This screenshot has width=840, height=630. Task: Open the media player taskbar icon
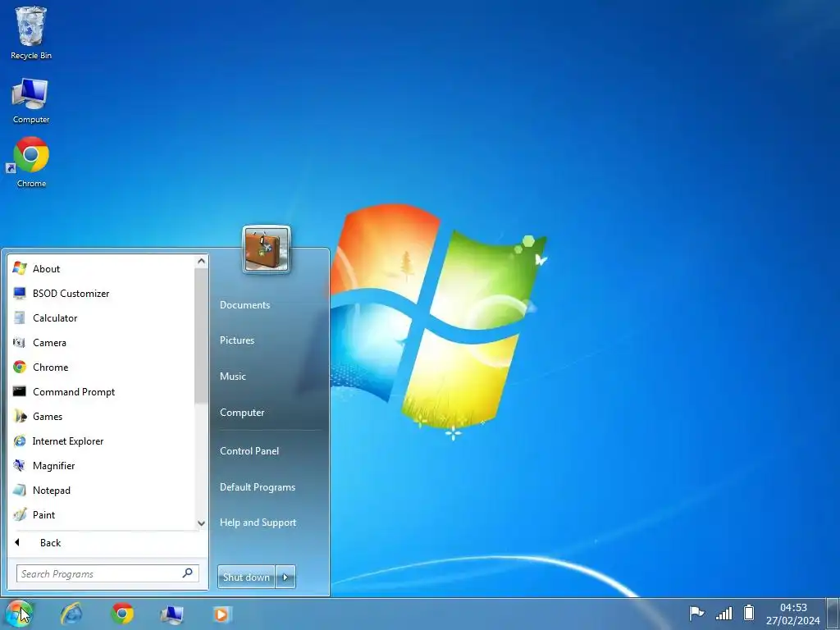(221, 614)
